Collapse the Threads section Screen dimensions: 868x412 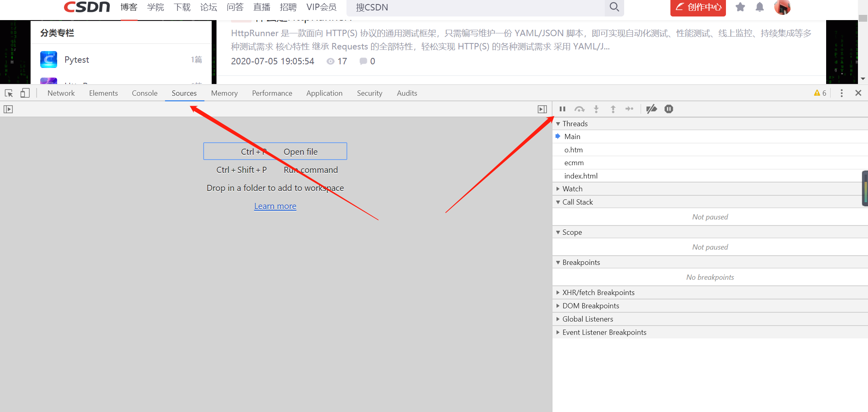558,124
